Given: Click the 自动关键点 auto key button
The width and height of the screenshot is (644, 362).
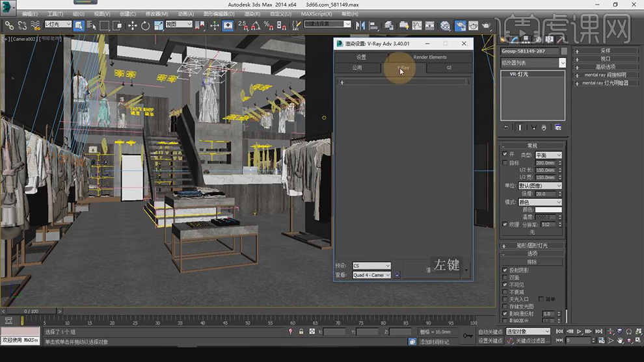Looking at the screenshot, I should [491, 331].
